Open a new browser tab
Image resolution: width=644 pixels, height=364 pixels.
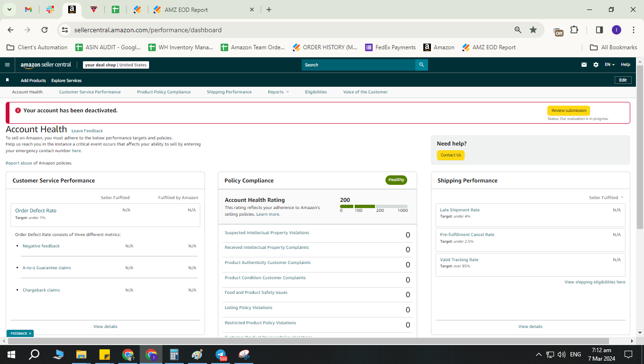(x=269, y=9)
